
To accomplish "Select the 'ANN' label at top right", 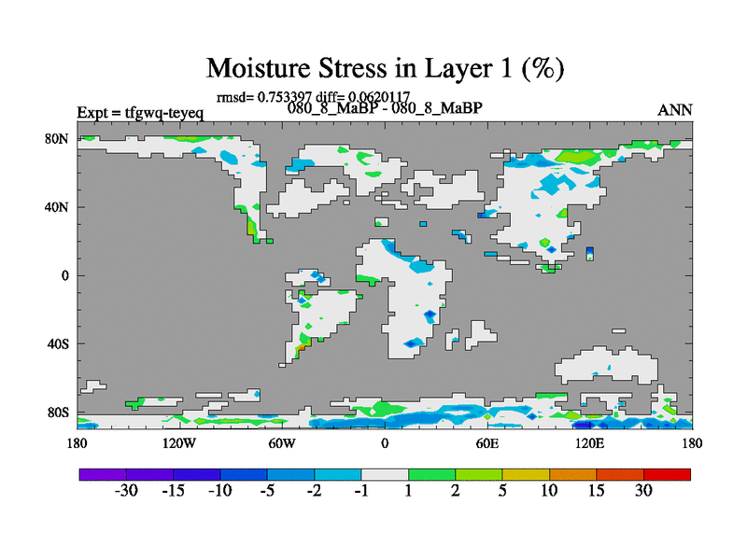I will pyautogui.click(x=675, y=109).
